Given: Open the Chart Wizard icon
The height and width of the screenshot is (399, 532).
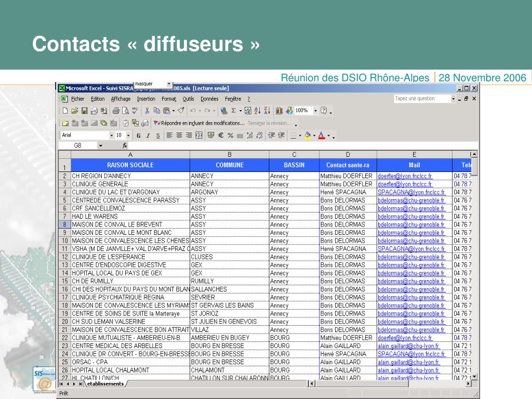Looking at the screenshot, I should coord(279,111).
